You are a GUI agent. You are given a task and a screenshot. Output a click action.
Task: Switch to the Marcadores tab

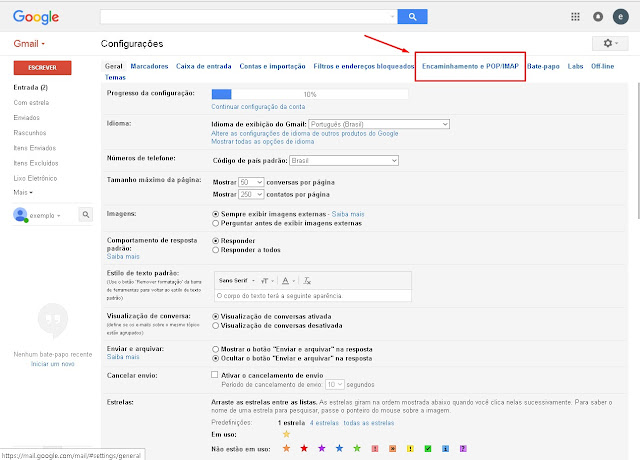point(149,66)
